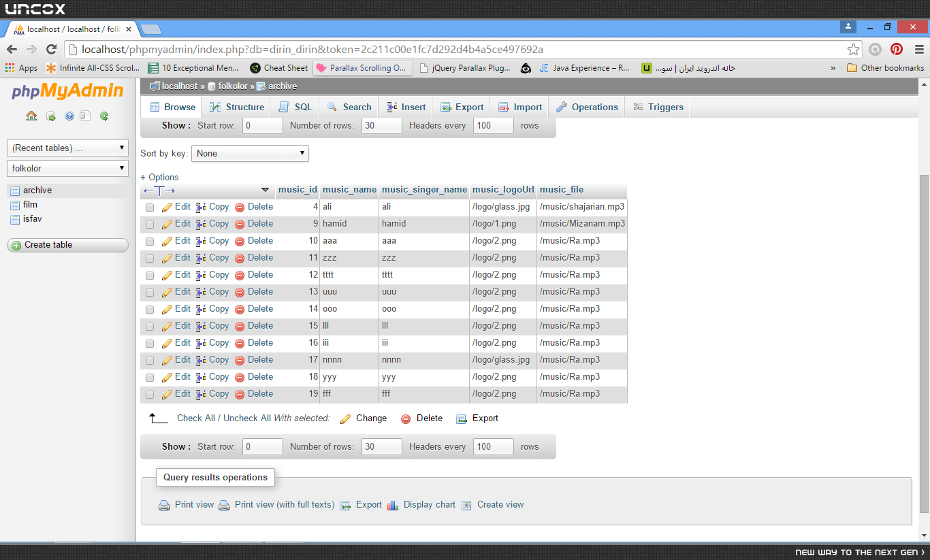Open phpMyAdmin documentation help icon
930x560 pixels.
click(69, 116)
